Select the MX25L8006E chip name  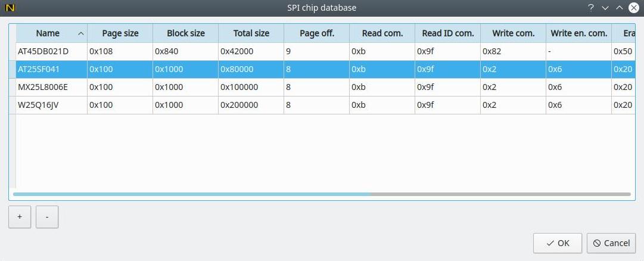coord(43,87)
